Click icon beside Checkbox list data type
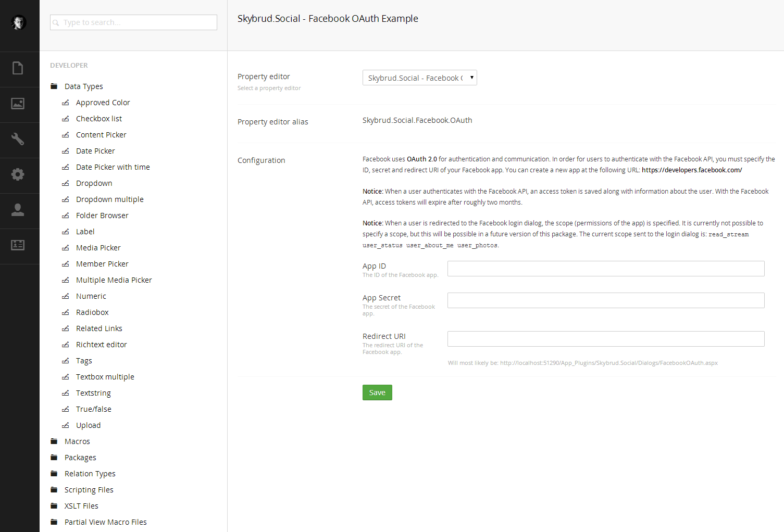The height and width of the screenshot is (532, 784). pos(66,119)
